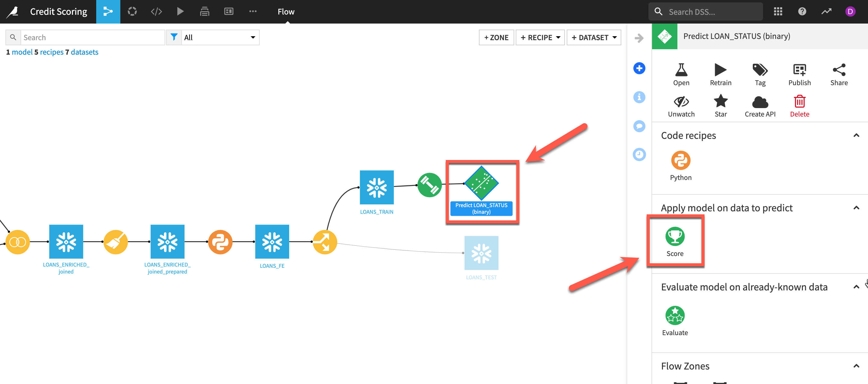The height and width of the screenshot is (384, 868).
Task: Open the All filter dropdown
Action: [220, 37]
